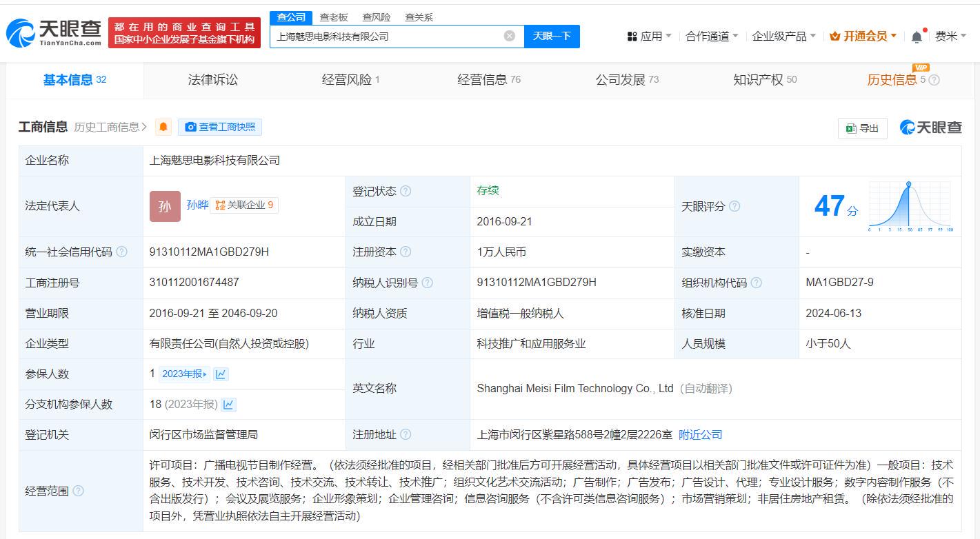
Task: Open notifications bell in header
Action: 917,37
